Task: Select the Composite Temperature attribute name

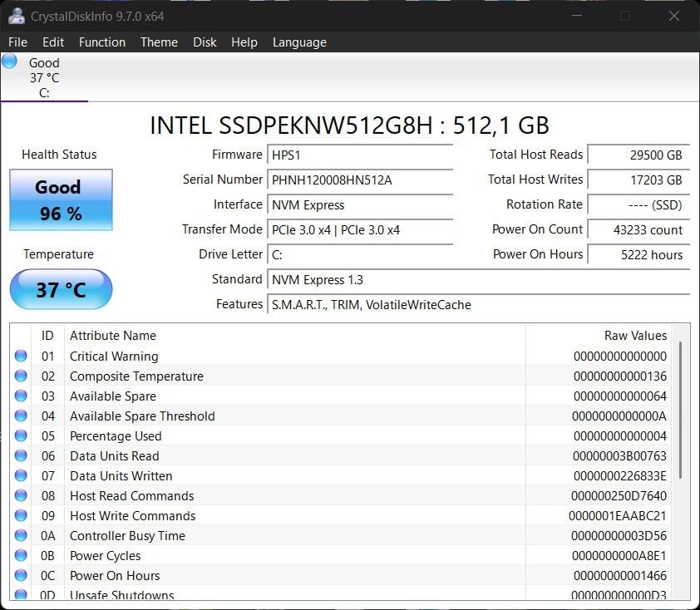Action: point(136,376)
